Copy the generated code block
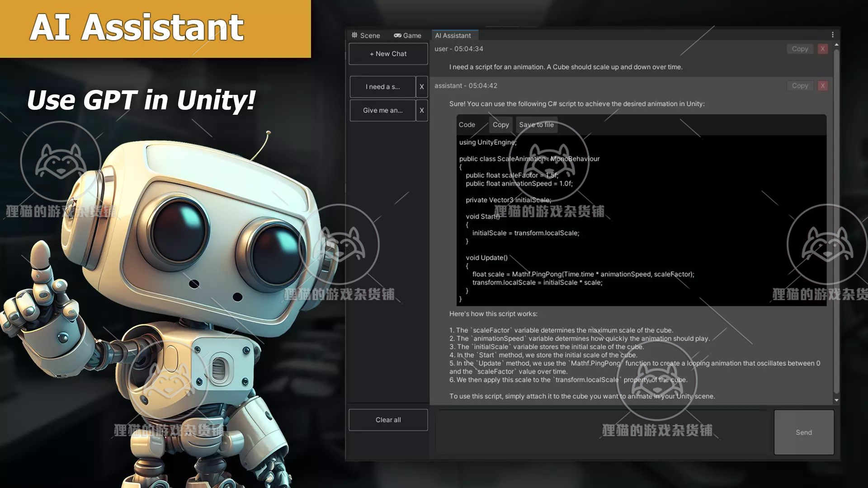The image size is (868, 488). [x=500, y=125]
